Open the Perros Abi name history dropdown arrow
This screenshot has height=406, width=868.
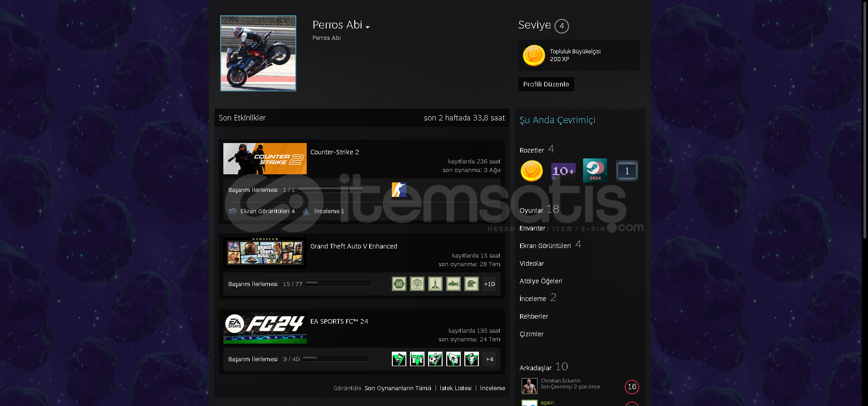[x=367, y=28]
